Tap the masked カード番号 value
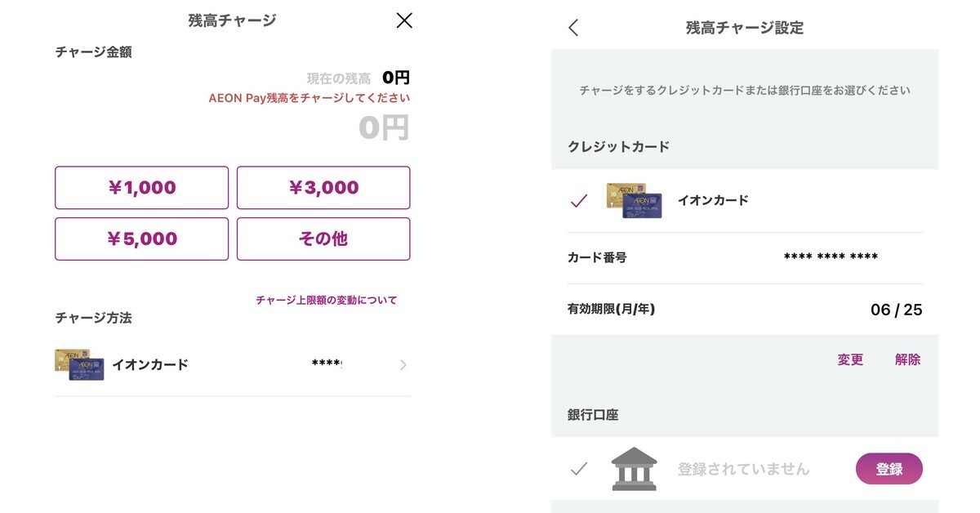Image resolution: width=980 pixels, height=513 pixels. [x=830, y=257]
